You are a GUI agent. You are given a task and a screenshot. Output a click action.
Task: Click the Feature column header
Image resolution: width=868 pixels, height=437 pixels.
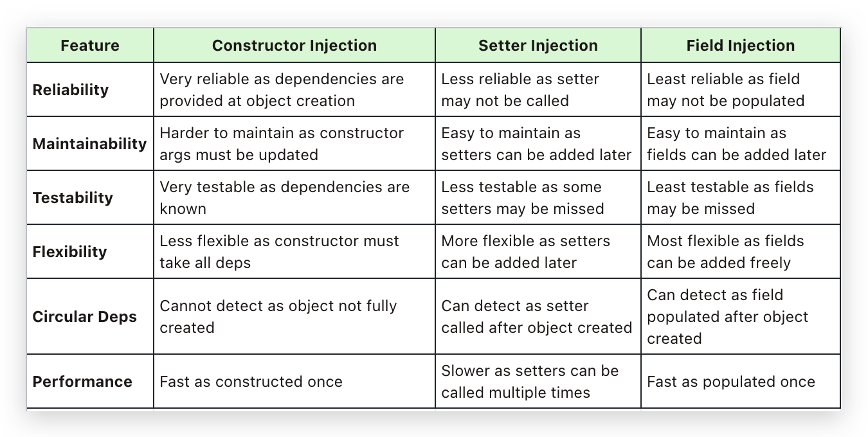[90, 46]
